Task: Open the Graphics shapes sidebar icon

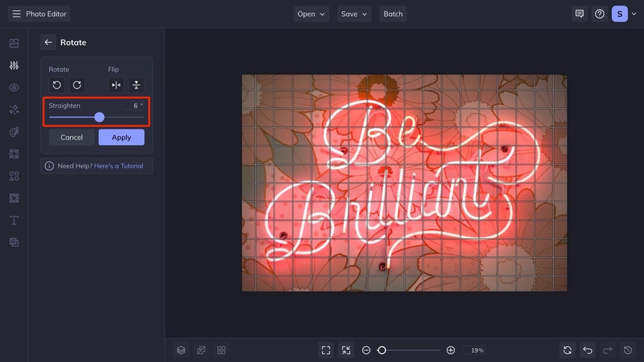Action: coord(14,176)
